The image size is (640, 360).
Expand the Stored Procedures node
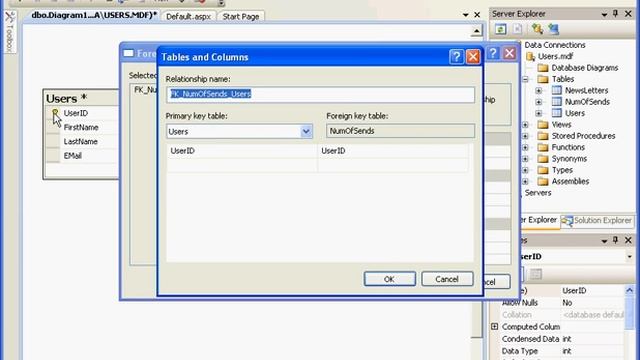pyautogui.click(x=526, y=136)
